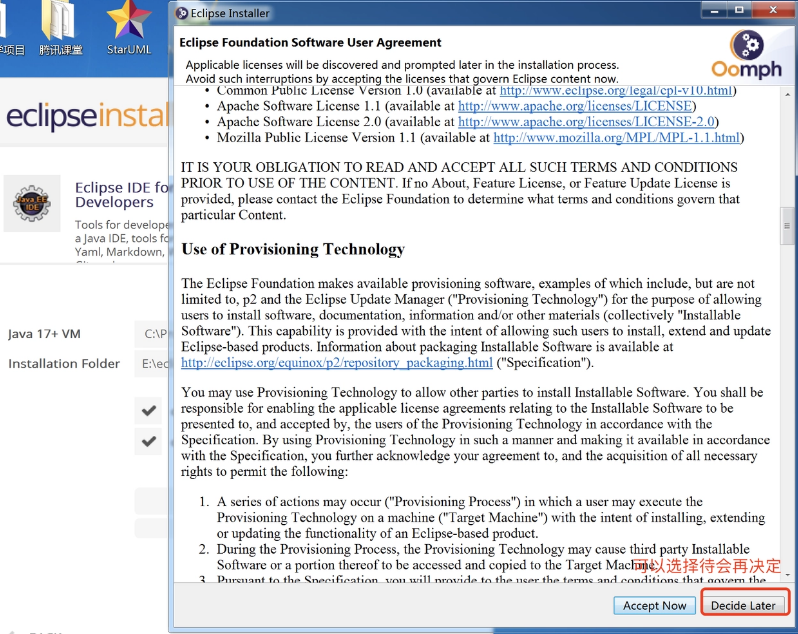Open the p2 repository_packaging.html link
The image size is (798, 634).
(337, 363)
